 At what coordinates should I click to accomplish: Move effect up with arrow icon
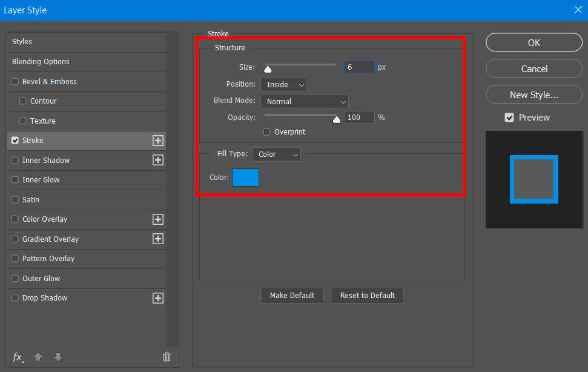tap(38, 357)
